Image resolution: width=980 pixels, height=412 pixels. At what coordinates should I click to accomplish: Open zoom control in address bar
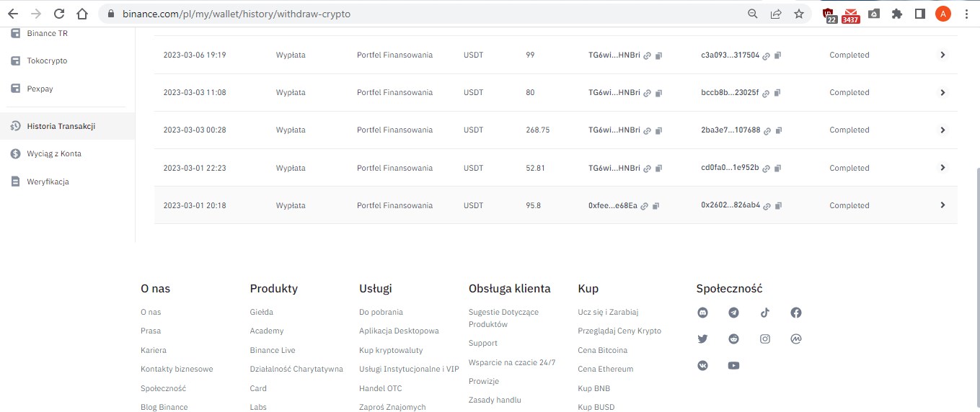752,14
